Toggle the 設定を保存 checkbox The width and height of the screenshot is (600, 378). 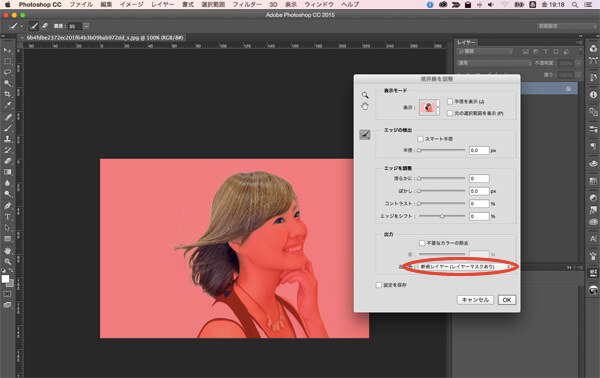point(379,285)
